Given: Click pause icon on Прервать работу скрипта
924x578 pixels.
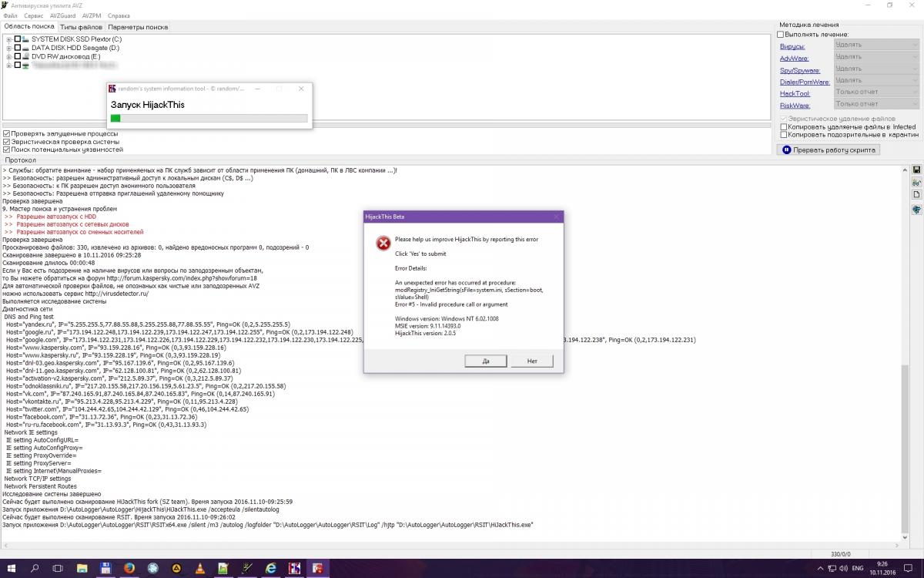Looking at the screenshot, I should (x=787, y=150).
